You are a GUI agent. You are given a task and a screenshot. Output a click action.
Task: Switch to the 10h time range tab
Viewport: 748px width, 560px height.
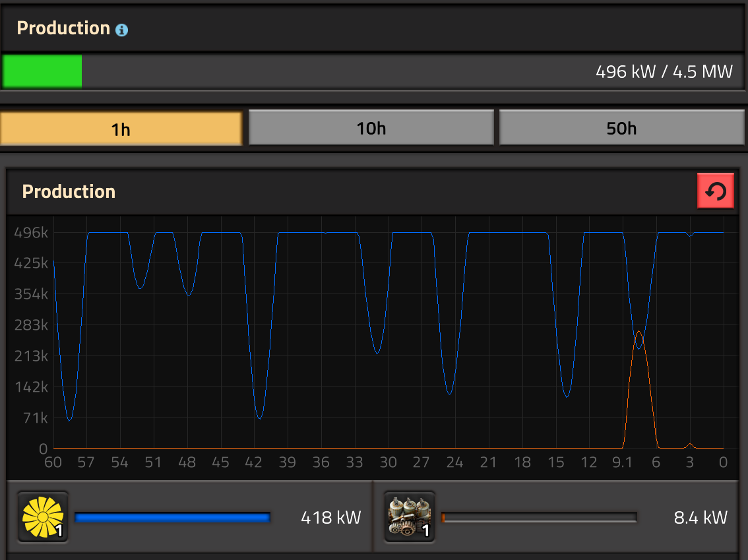coord(371,128)
